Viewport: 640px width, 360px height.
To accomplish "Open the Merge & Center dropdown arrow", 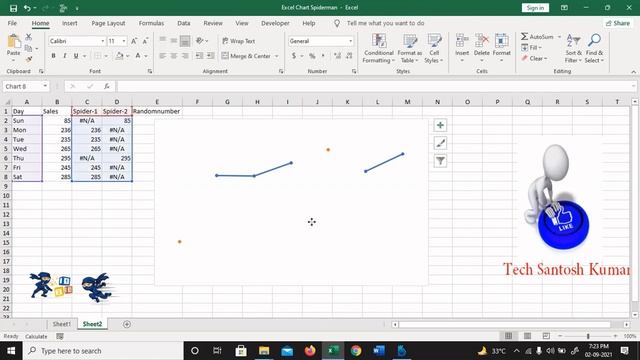I will click(x=277, y=56).
